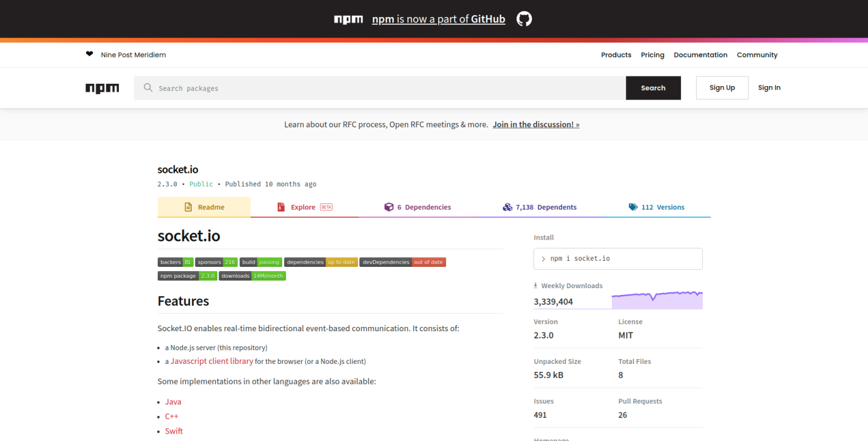
Task: Click the backers 81 badge
Action: point(175,262)
